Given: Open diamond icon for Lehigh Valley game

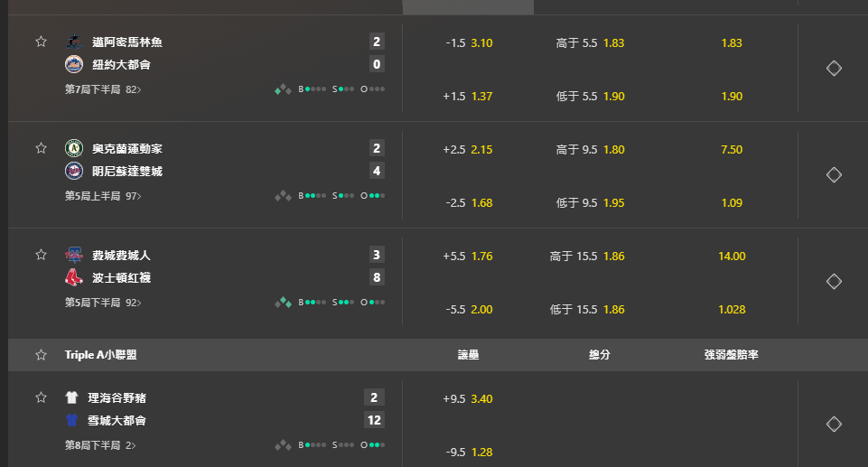Looking at the screenshot, I should (834, 425).
